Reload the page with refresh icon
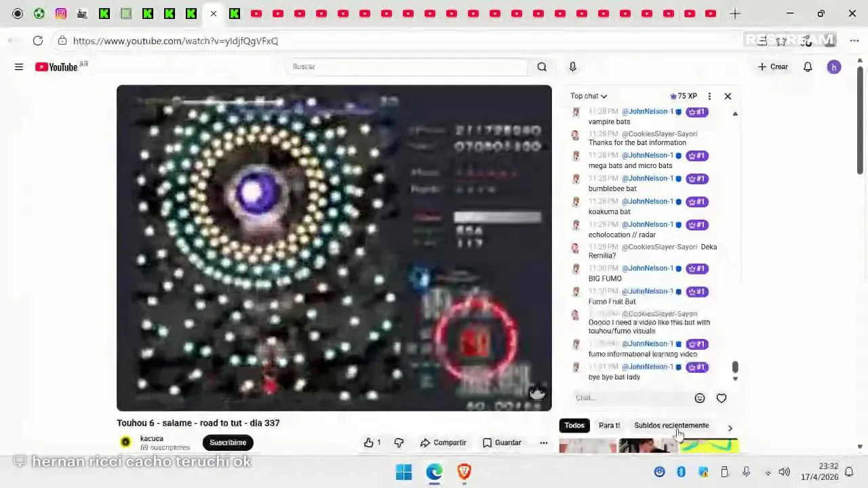This screenshot has height=488, width=868. point(38,41)
